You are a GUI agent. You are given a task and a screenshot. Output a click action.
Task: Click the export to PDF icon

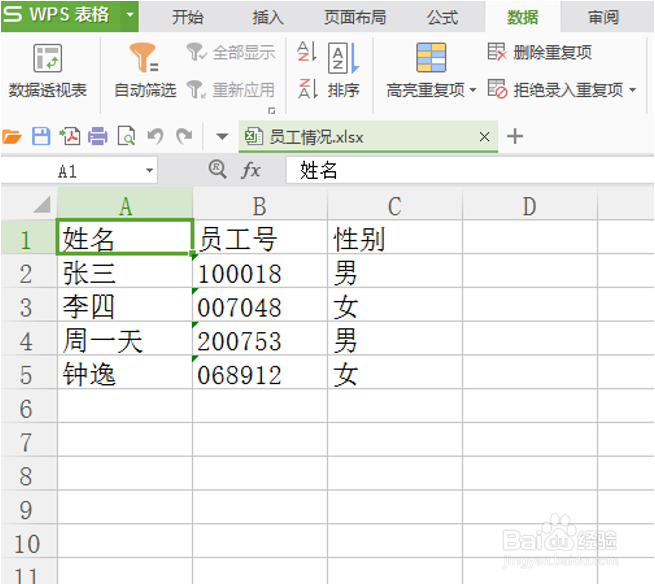pos(70,137)
